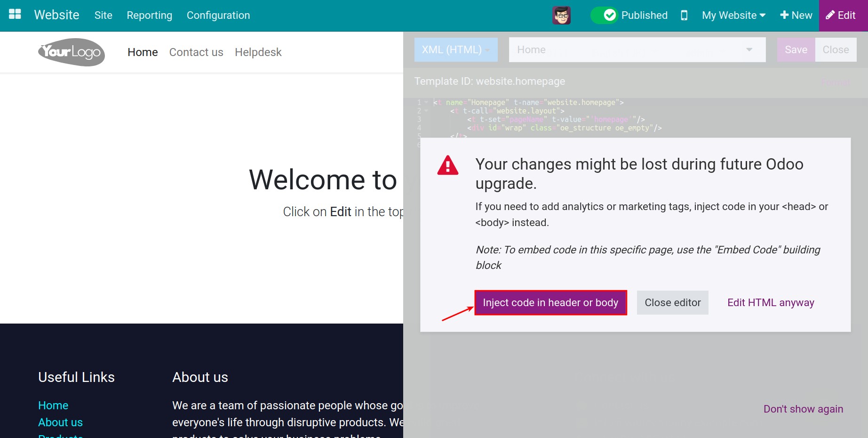This screenshot has height=438, width=868.
Task: Click the Edit pencil button
Action: point(842,16)
